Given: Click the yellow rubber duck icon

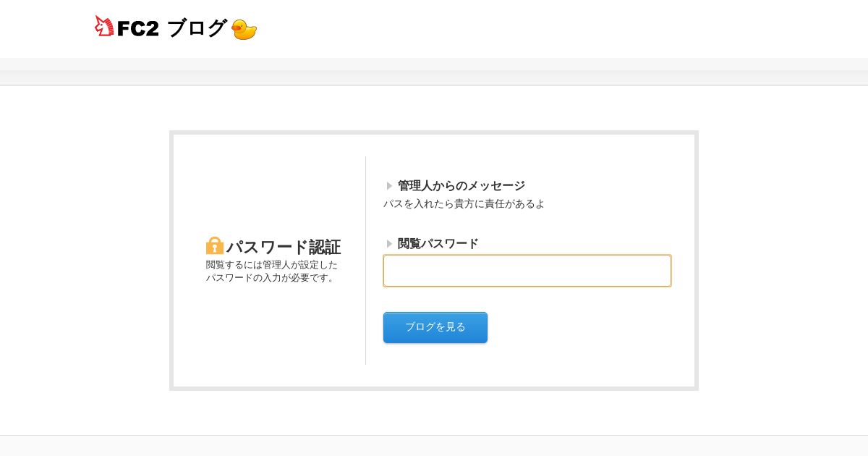Looking at the screenshot, I should (244, 30).
